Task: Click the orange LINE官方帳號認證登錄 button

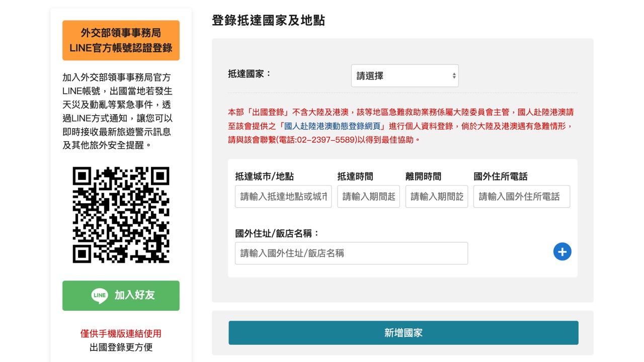Action: [x=121, y=40]
